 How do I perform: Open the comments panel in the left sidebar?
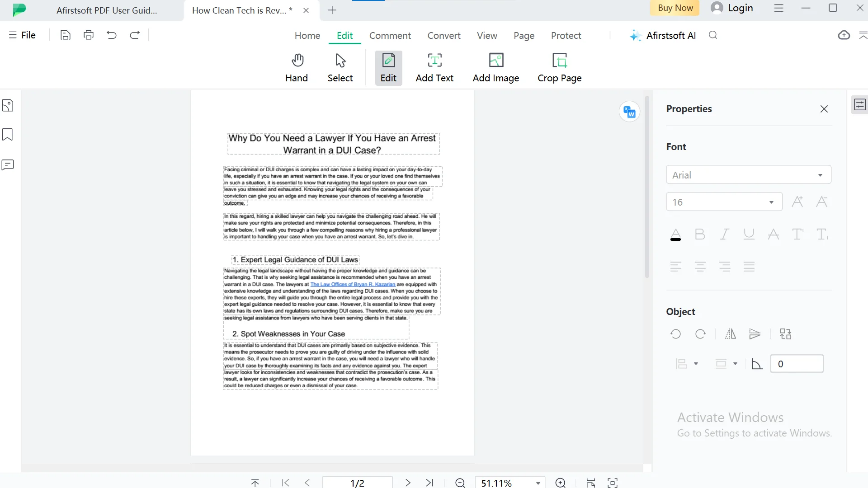click(8, 165)
